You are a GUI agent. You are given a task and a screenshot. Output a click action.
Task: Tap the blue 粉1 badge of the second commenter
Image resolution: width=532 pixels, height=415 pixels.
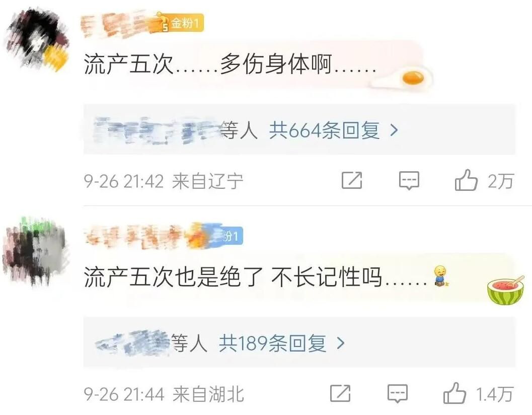pos(232,236)
